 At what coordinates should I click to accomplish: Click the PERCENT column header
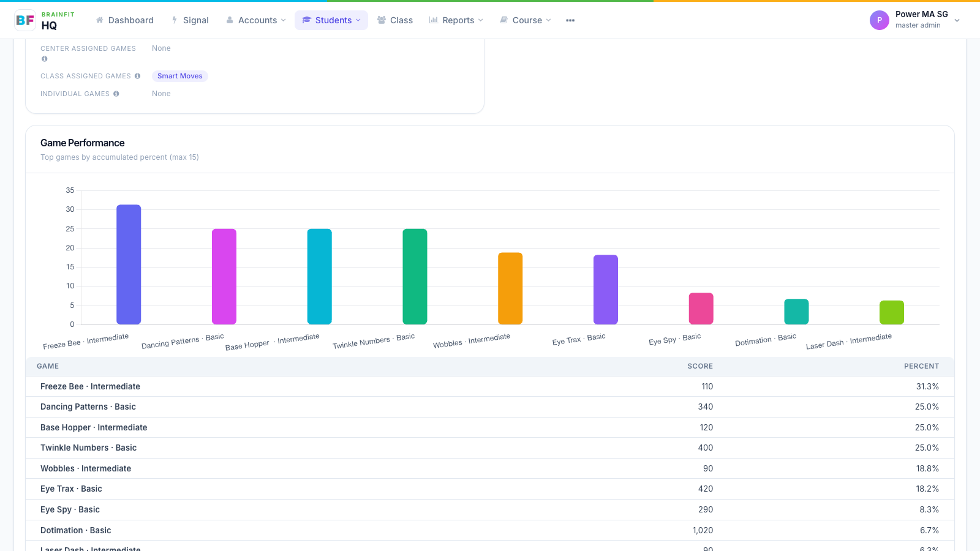coord(921,366)
